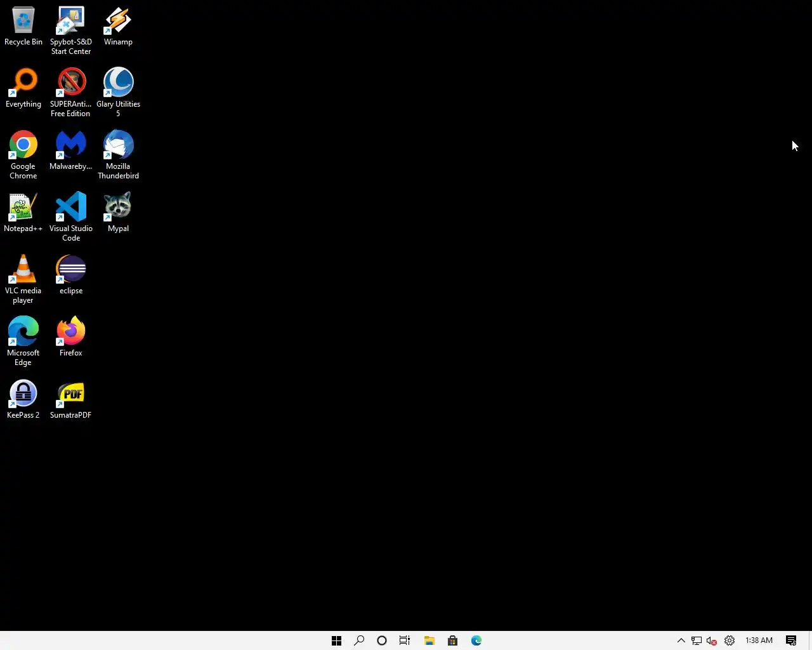The width and height of the screenshot is (812, 650).
Task: Open the muted volume tray icon
Action: pos(712,640)
